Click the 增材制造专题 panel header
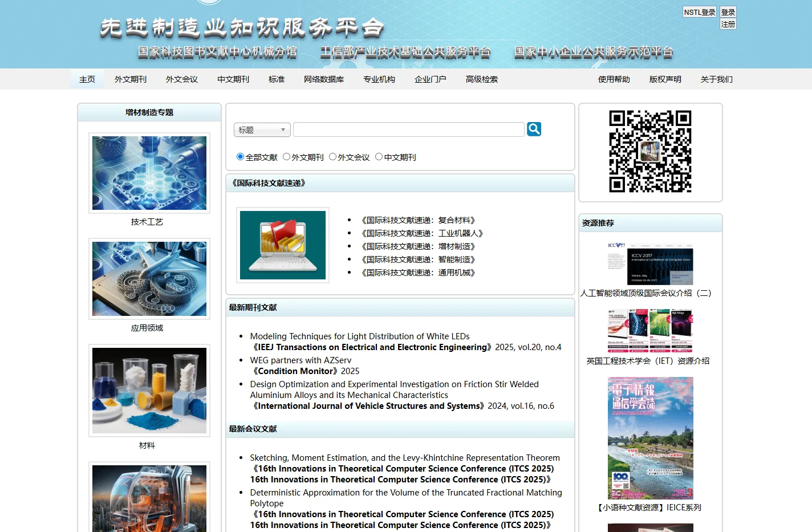812x532 pixels. click(x=149, y=112)
